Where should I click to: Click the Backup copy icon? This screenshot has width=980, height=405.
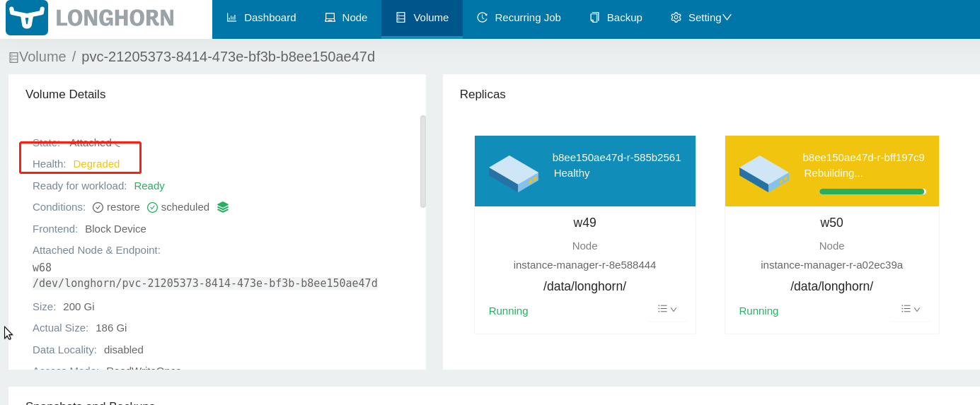[x=594, y=18]
